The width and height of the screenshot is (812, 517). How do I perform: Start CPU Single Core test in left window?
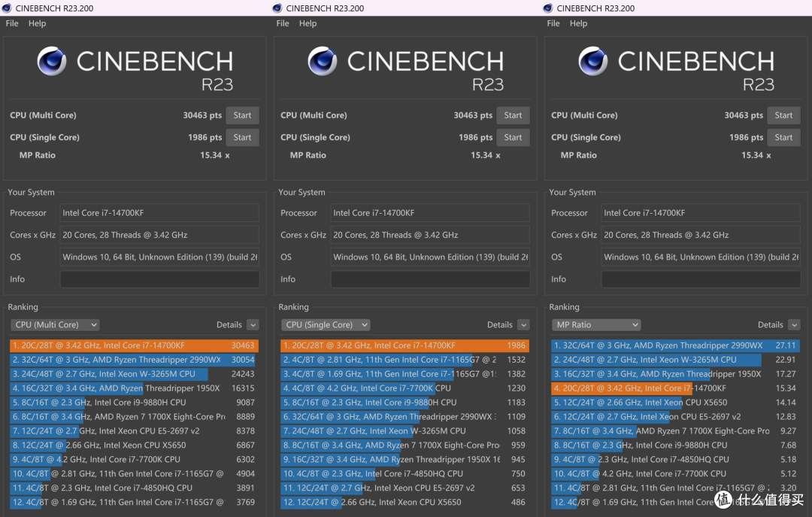click(242, 138)
